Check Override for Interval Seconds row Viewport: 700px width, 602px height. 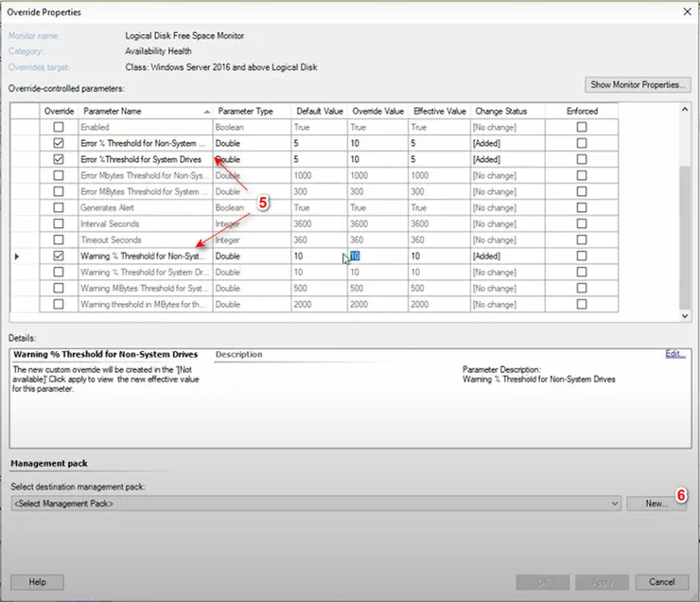point(59,223)
